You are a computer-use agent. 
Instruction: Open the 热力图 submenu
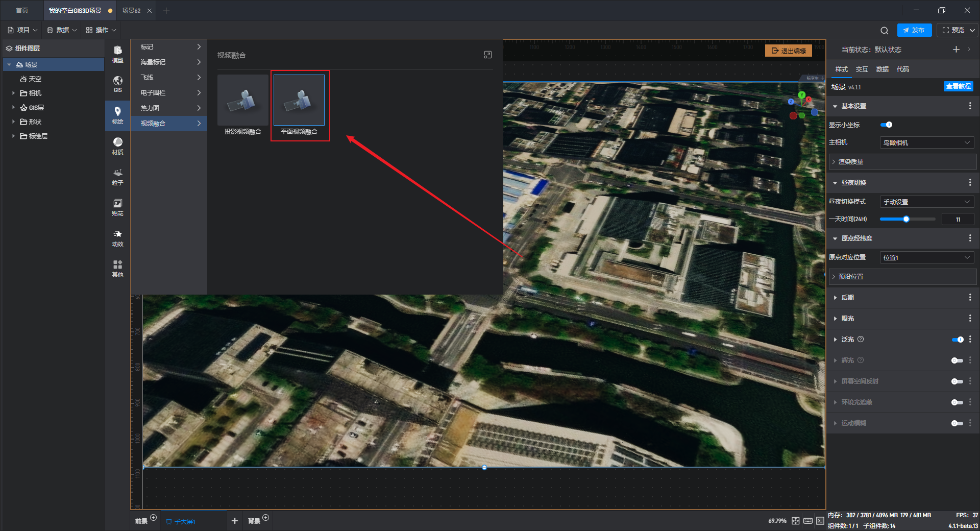[x=169, y=108]
